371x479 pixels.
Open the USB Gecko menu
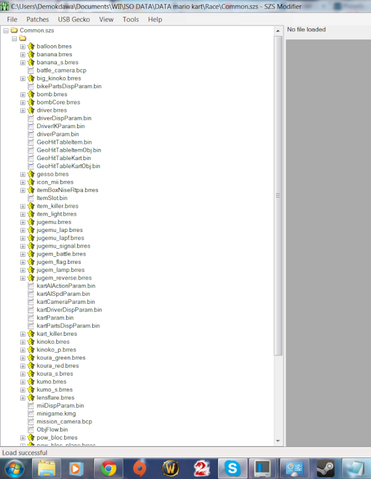pyautogui.click(x=74, y=19)
